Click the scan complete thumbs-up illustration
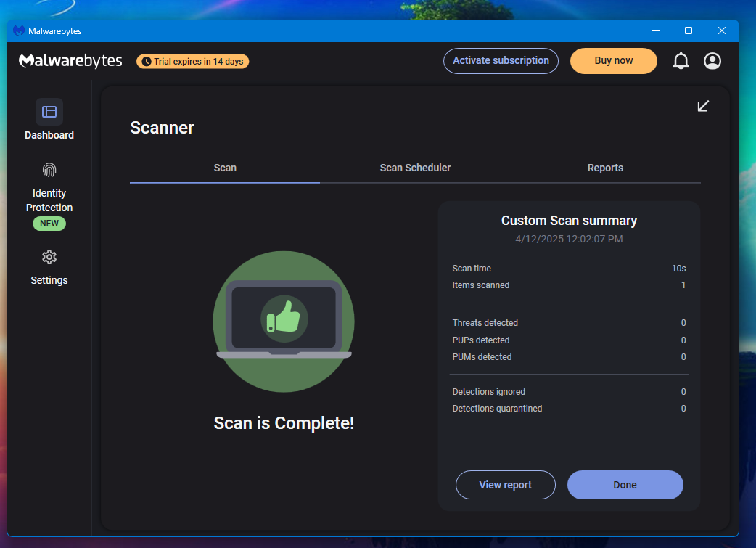The height and width of the screenshot is (548, 756). pos(284,322)
